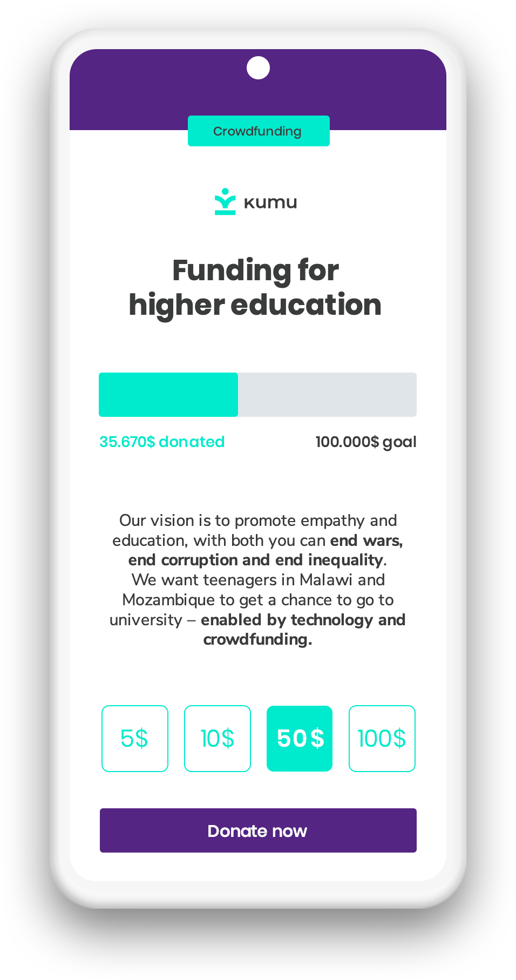
Task: Click bold "end corruption and end inequality" text
Action: tap(256, 560)
